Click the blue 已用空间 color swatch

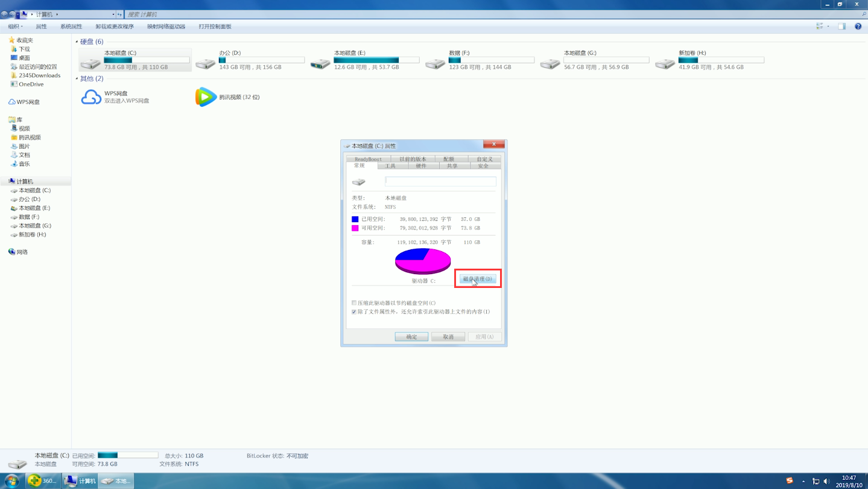click(x=355, y=219)
